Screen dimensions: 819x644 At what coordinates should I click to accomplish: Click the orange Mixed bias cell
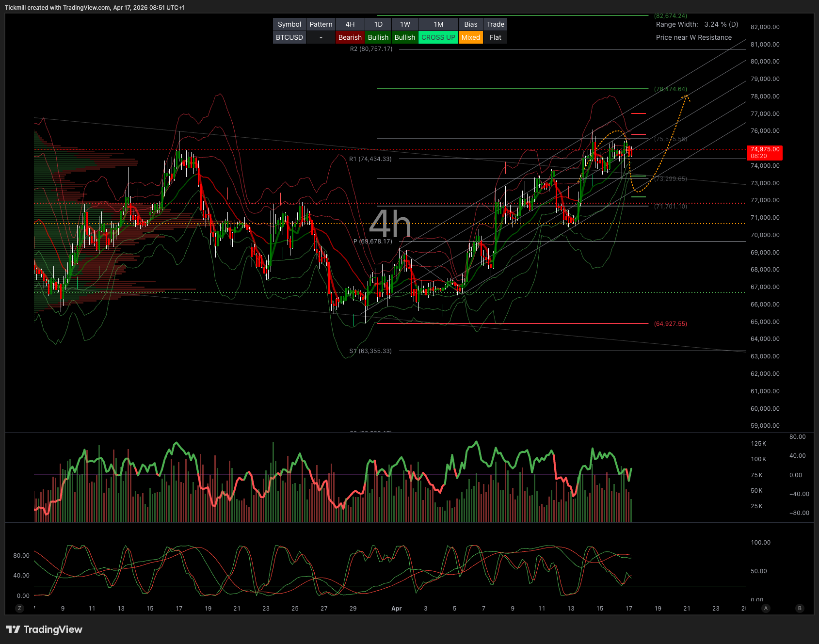(470, 37)
